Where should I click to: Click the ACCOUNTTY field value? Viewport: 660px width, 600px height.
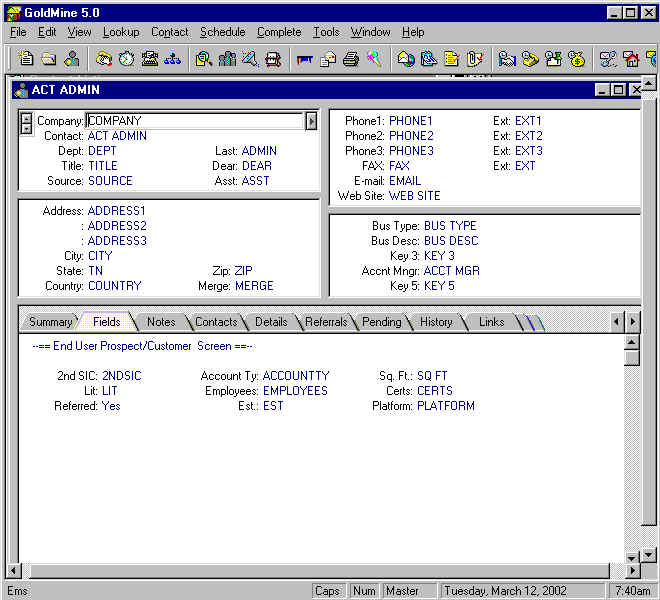pos(296,376)
